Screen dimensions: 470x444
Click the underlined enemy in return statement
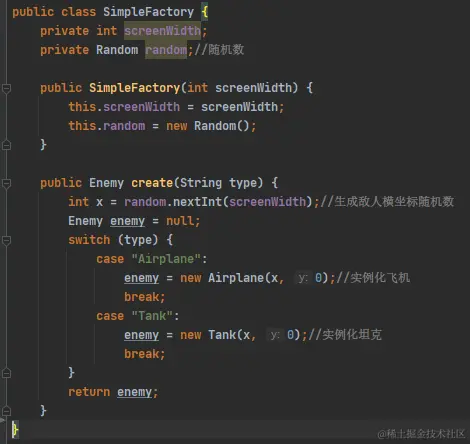click(134, 392)
